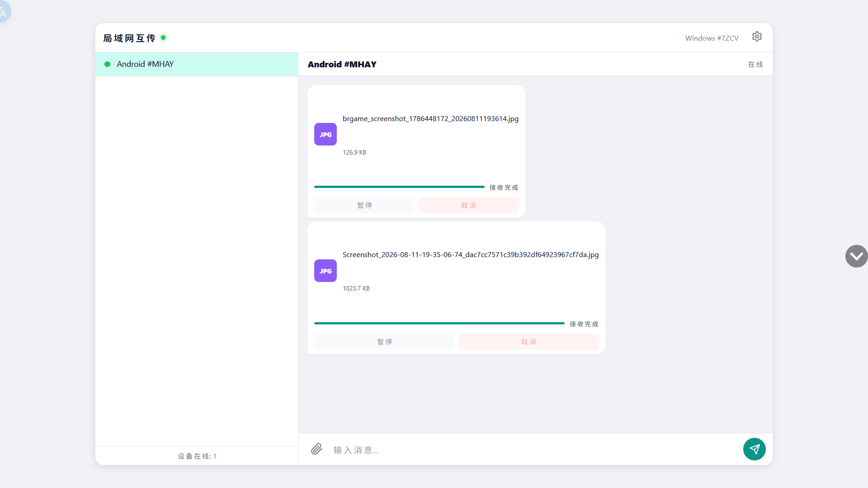This screenshot has width=868, height=488.
Task: Click JPG icon of Screenshot_2026-08-11 file
Action: point(325,271)
